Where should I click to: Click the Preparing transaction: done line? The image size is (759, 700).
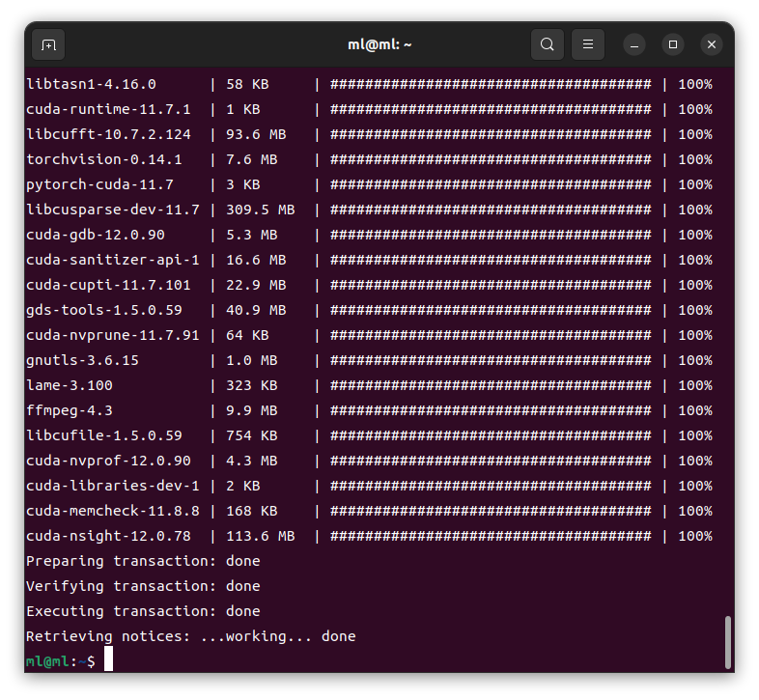[x=143, y=562]
